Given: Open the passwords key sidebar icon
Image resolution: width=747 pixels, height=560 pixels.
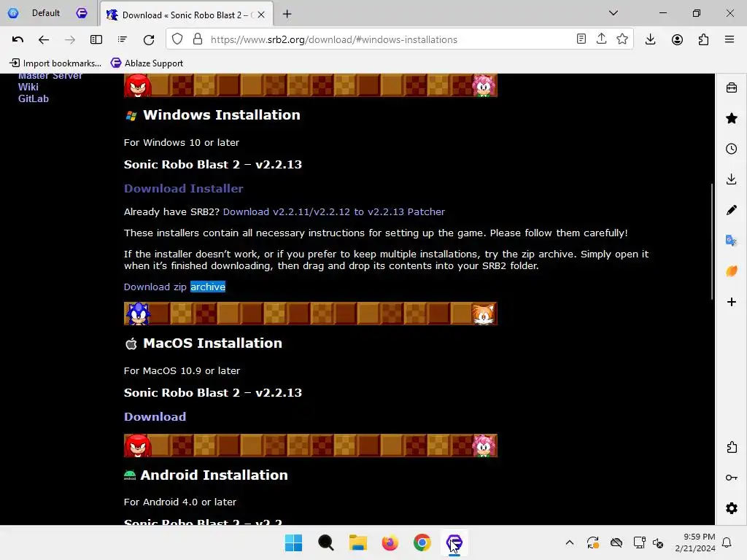Looking at the screenshot, I should (x=732, y=478).
